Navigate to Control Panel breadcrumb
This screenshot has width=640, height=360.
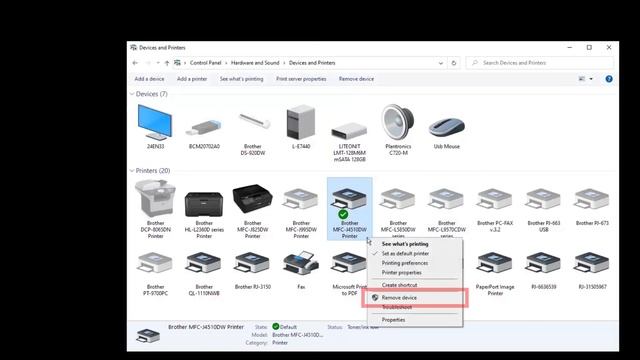(205, 63)
